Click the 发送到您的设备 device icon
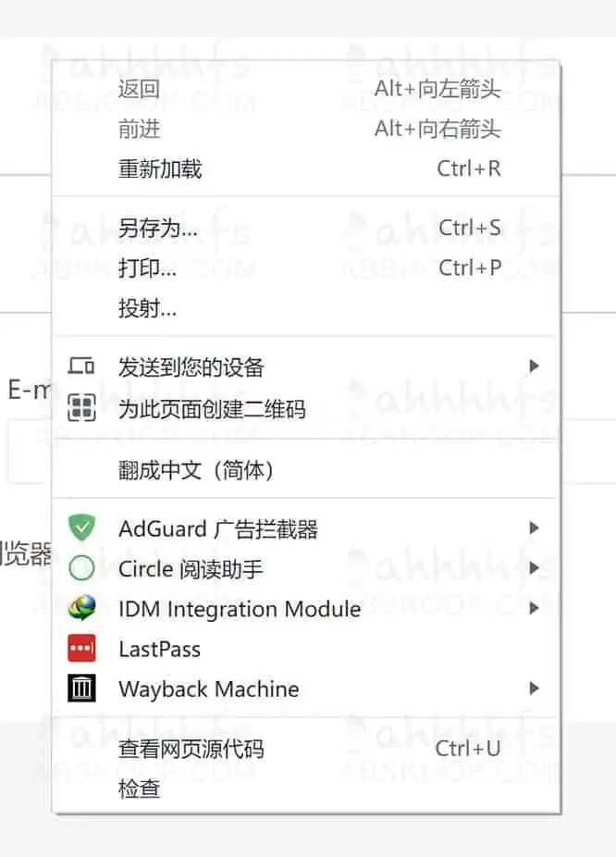 82,365
